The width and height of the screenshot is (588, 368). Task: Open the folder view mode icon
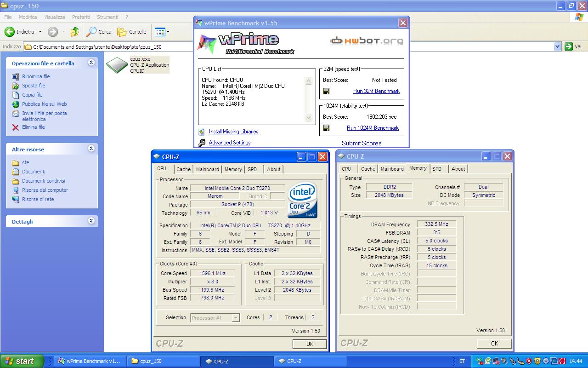pos(159,32)
